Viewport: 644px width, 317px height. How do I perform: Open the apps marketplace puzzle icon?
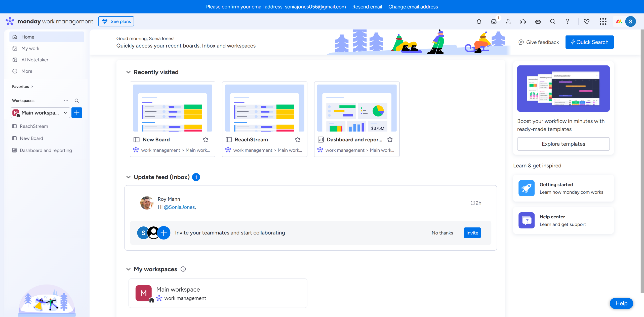523,22
